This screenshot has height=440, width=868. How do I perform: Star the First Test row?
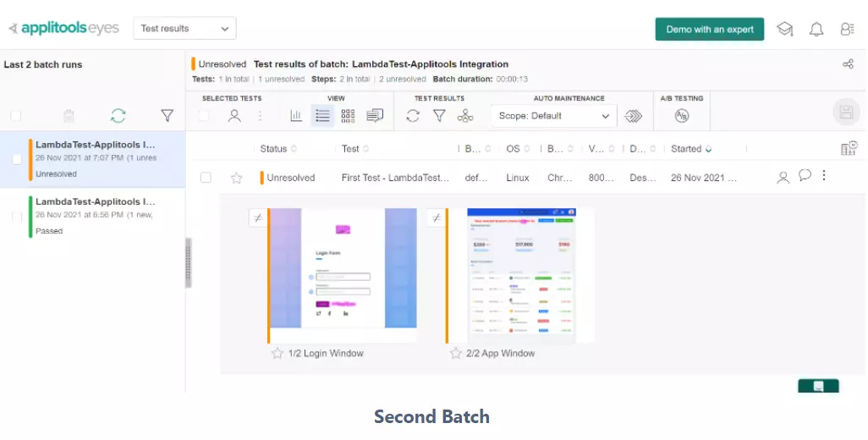(237, 178)
